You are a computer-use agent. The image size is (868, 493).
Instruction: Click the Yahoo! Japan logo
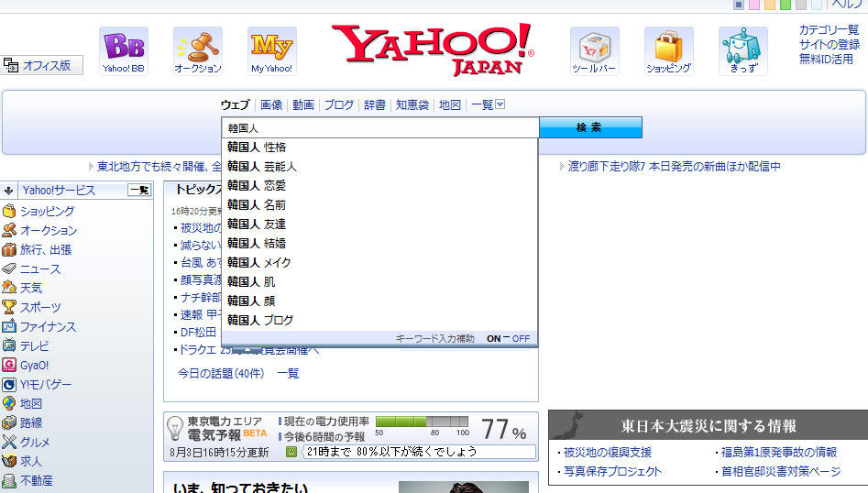(x=433, y=49)
